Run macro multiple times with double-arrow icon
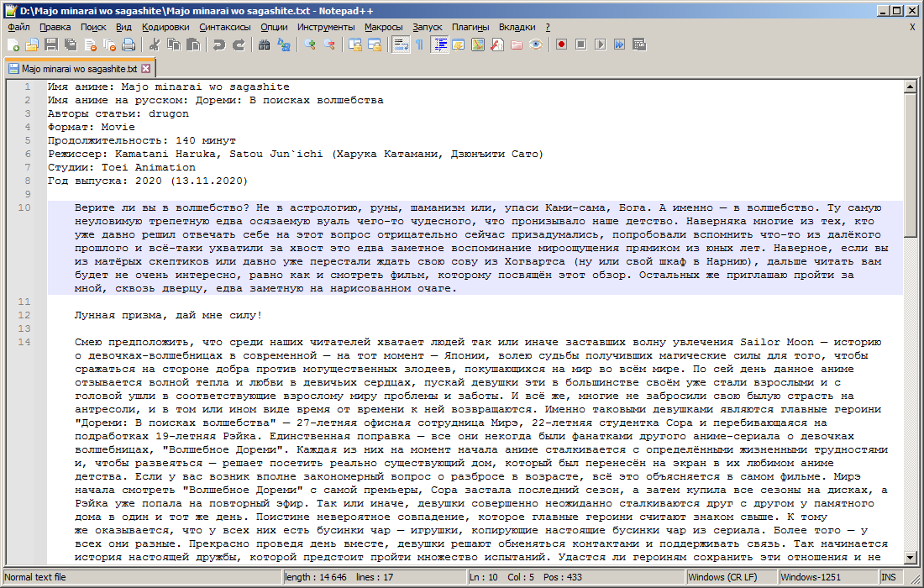Image resolution: width=924 pixels, height=588 pixels. point(621,45)
